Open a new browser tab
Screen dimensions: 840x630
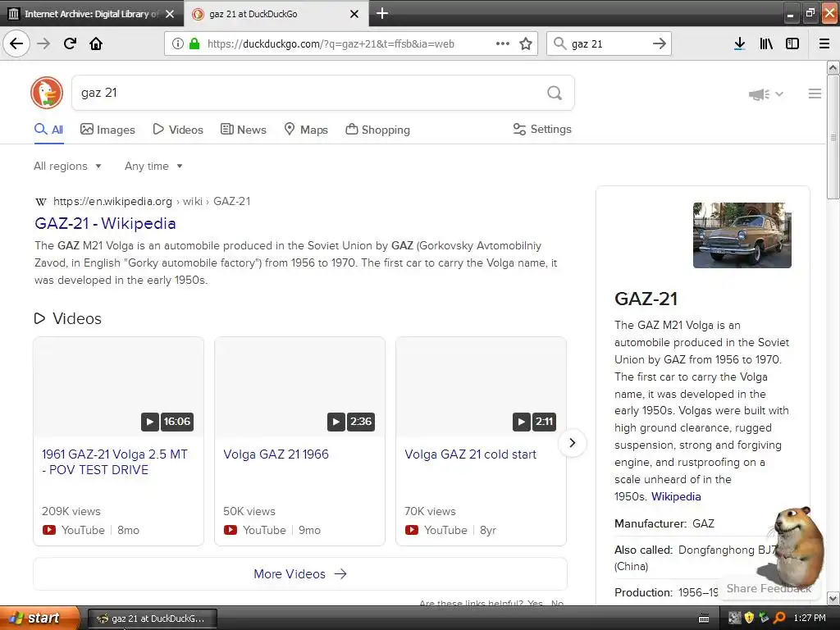tap(382, 13)
